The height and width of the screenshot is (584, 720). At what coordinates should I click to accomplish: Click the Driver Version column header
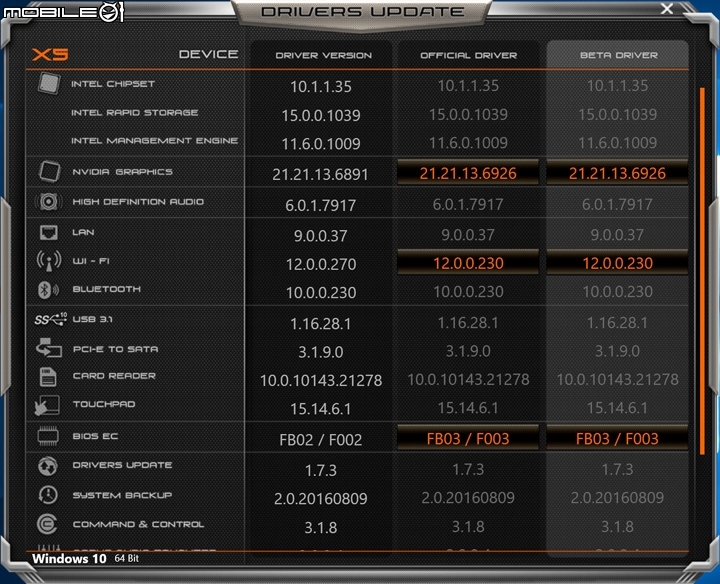pyautogui.click(x=323, y=55)
